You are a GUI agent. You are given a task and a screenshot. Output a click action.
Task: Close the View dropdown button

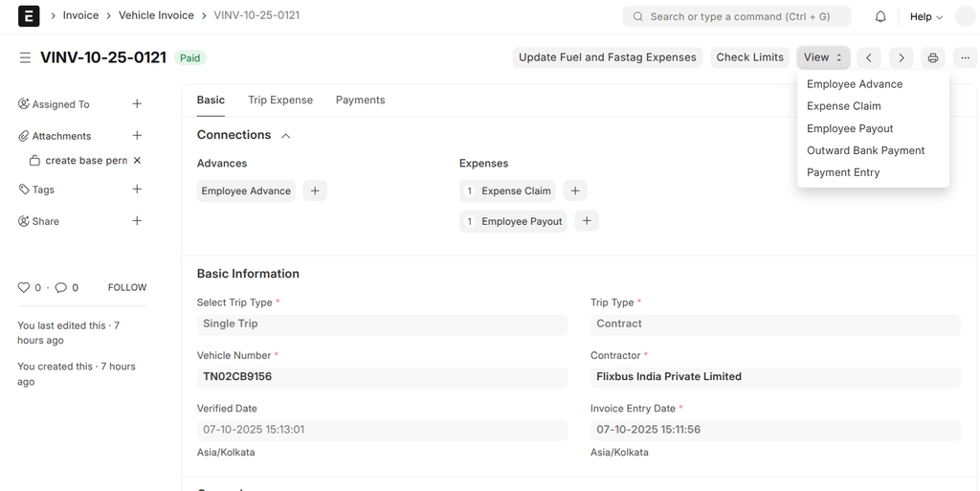point(823,57)
